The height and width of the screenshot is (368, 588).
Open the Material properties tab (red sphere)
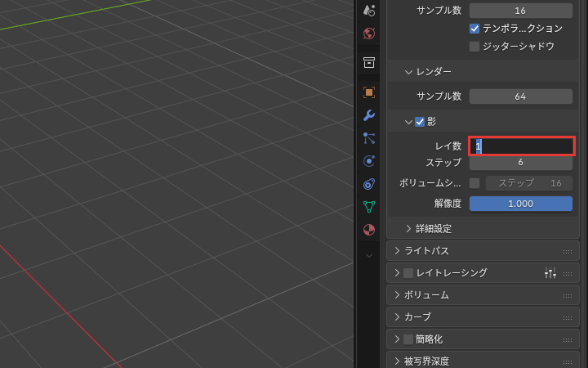[x=369, y=230]
